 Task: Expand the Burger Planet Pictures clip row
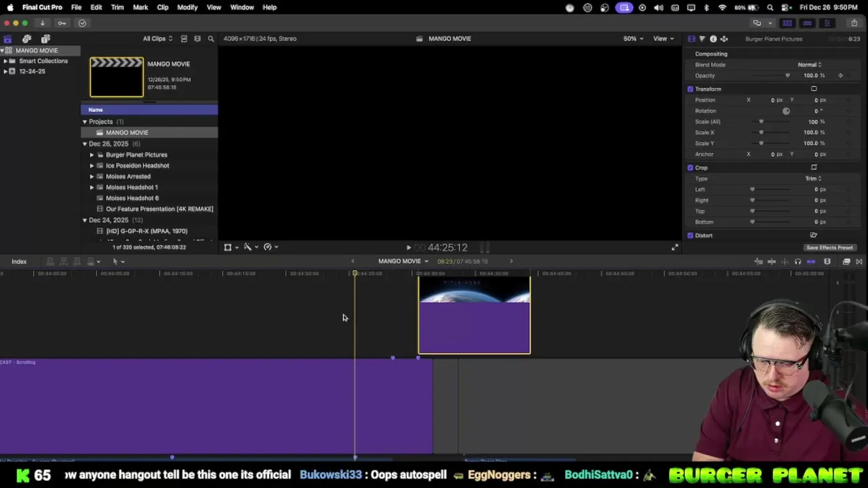(x=92, y=155)
